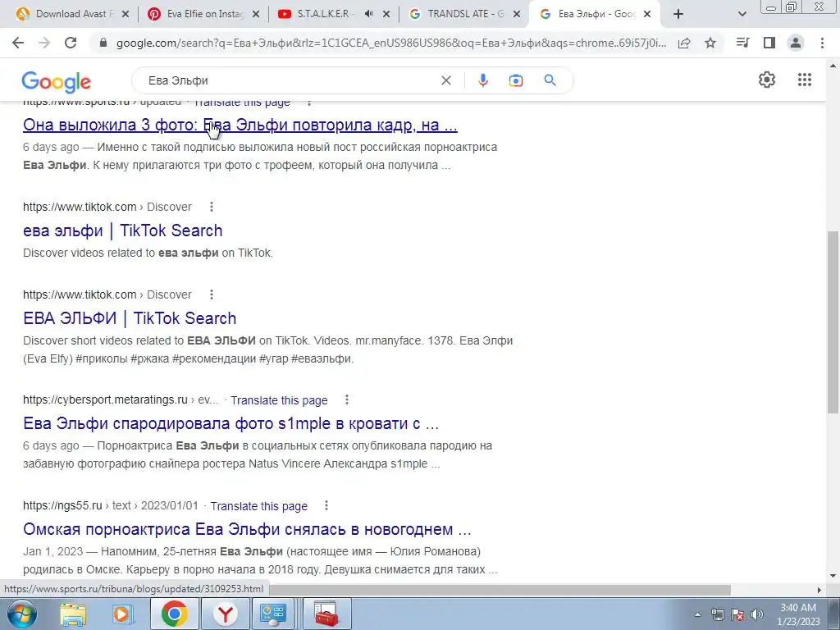
Task: Bookmark this page with the star
Action: click(x=710, y=43)
